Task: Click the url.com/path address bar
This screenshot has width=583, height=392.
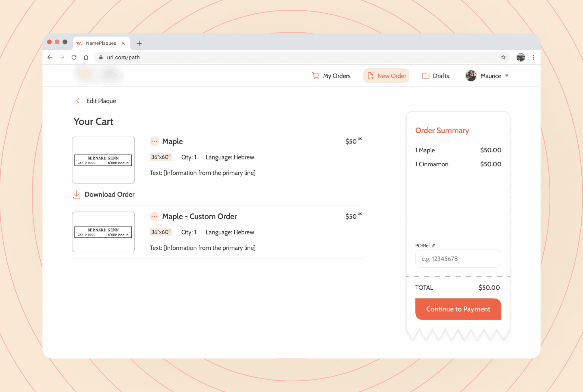Action: (302, 57)
